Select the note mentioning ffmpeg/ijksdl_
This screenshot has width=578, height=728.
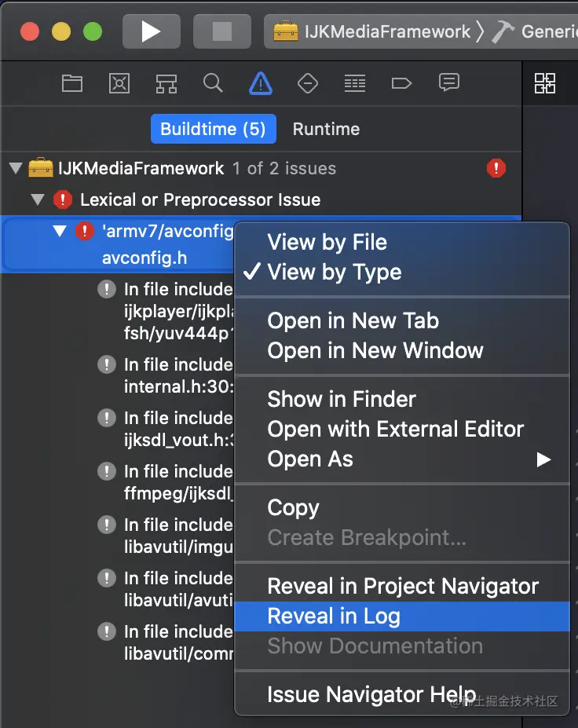pyautogui.click(x=166, y=482)
